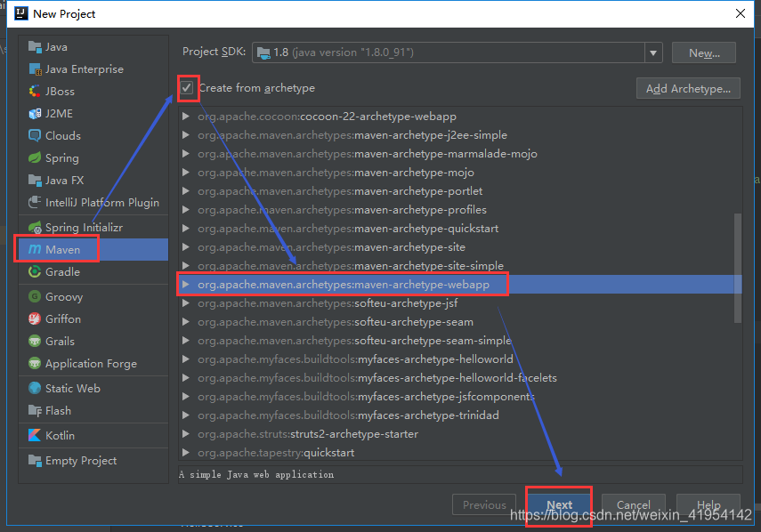Expand softeu-archetype-jsf node

[185, 303]
